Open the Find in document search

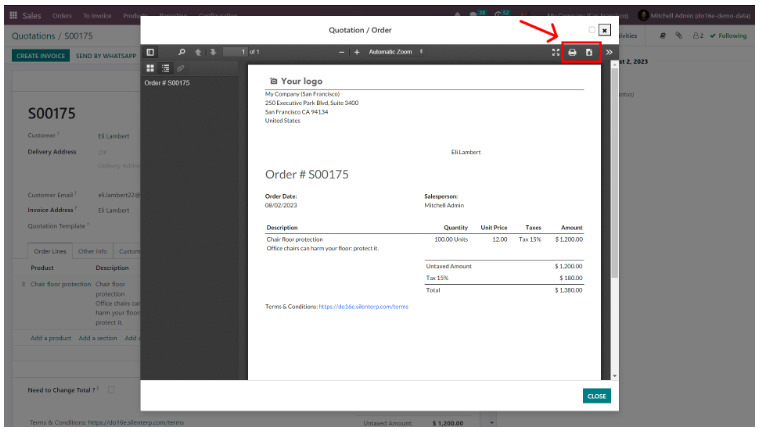click(181, 52)
